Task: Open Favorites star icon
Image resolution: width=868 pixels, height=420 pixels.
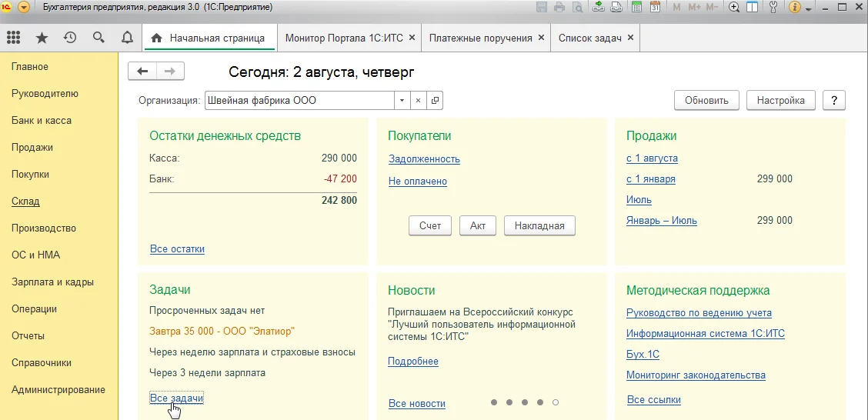Action: [42, 38]
